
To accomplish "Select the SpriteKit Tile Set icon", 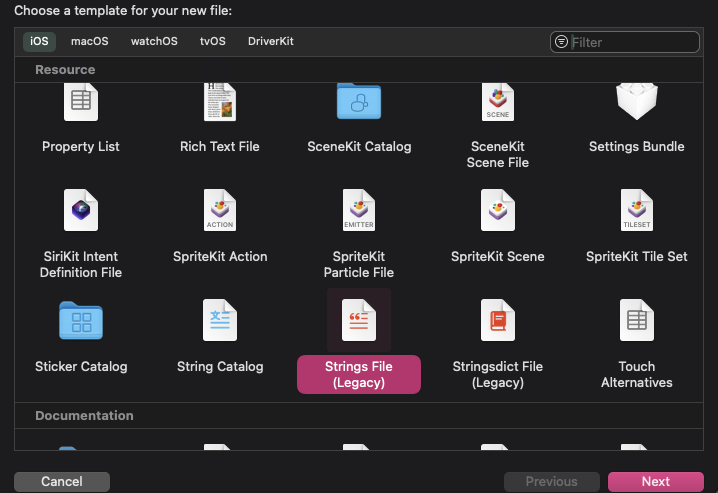I will pos(636,210).
